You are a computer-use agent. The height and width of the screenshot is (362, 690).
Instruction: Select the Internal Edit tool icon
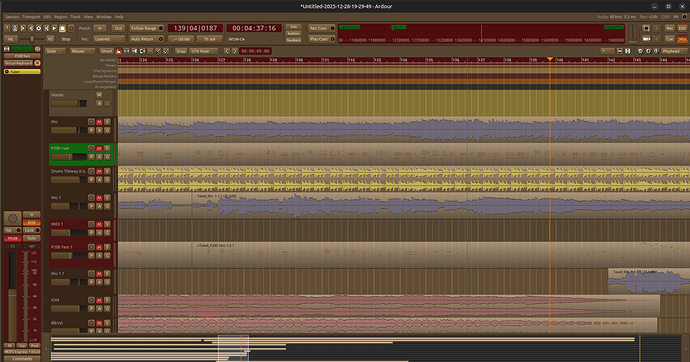[166, 51]
